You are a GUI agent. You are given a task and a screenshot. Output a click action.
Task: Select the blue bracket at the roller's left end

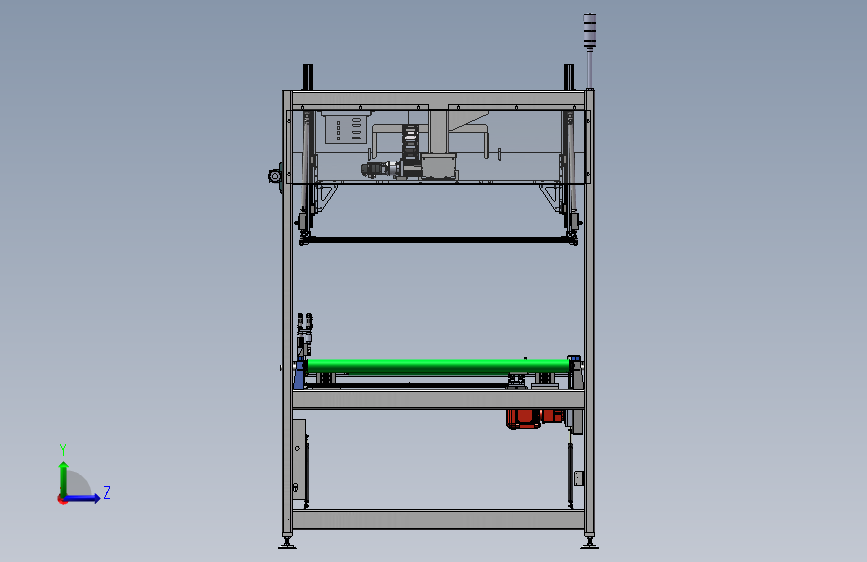pyautogui.click(x=300, y=374)
